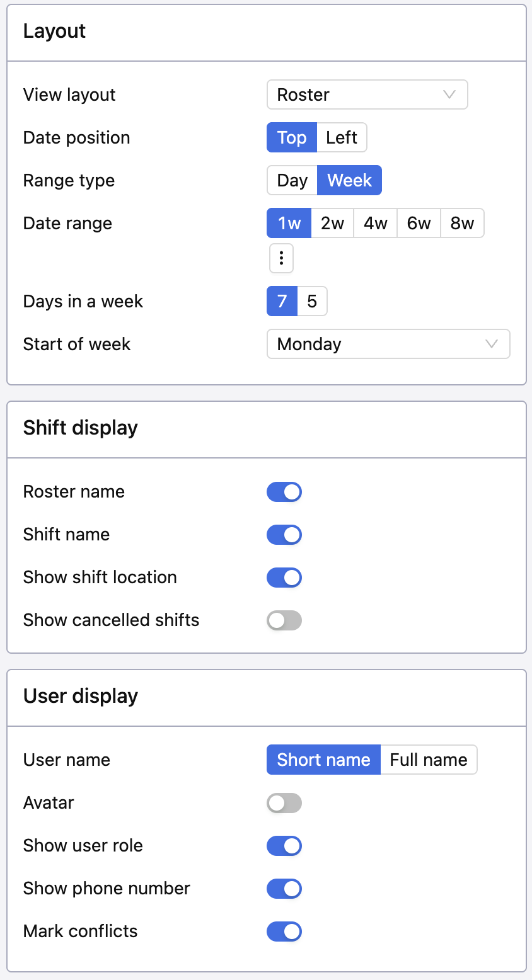This screenshot has width=532, height=980.
Task: Switch User name to Full name
Action: [429, 760]
